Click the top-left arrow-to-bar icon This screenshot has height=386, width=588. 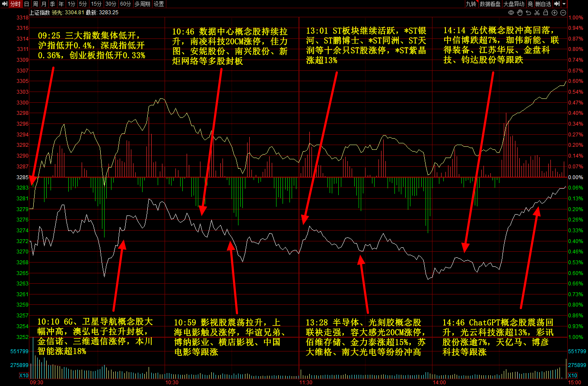4,4
